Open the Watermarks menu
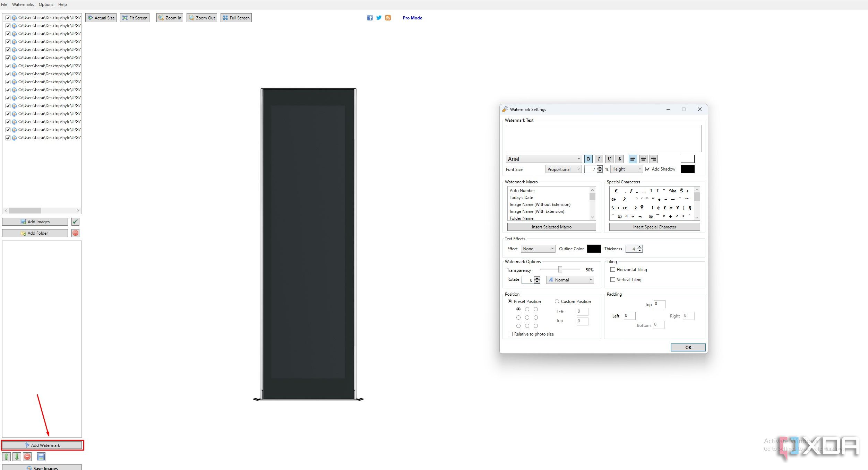 23,5
